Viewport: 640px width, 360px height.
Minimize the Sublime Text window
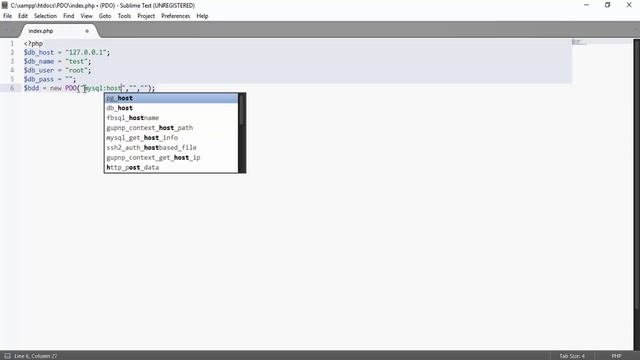(587, 5)
